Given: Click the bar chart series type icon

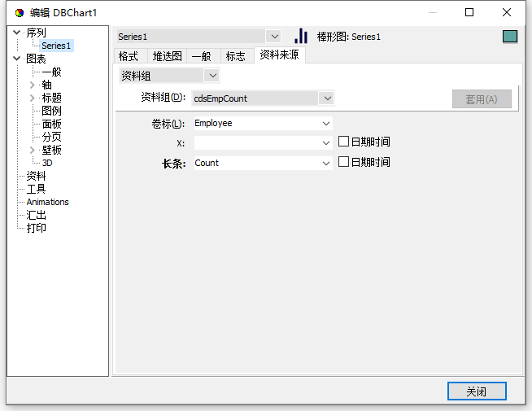Looking at the screenshot, I should [x=301, y=36].
